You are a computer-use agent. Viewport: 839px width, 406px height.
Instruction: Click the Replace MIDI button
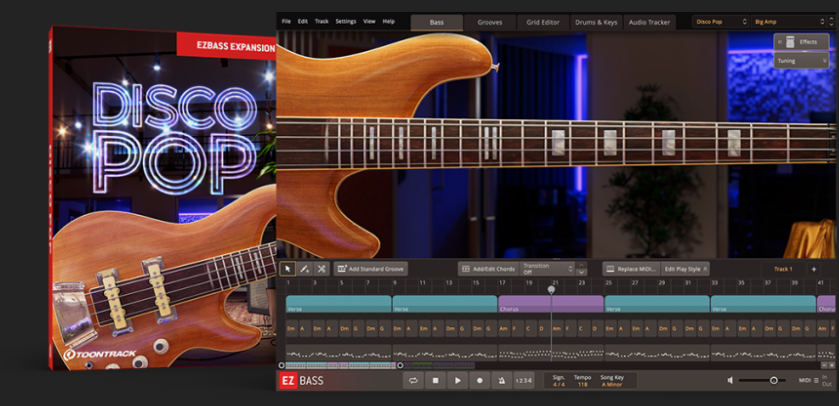pyautogui.click(x=631, y=269)
